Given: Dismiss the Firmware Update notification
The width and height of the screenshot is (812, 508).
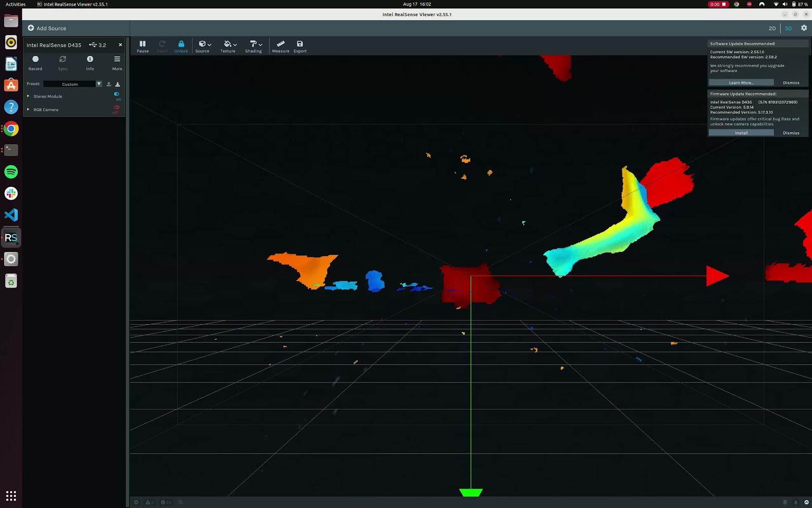Looking at the screenshot, I should pos(791,133).
